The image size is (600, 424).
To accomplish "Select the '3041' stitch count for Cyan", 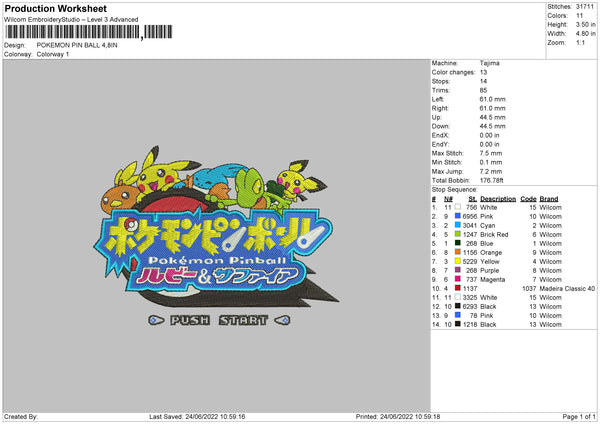I will (x=470, y=225).
